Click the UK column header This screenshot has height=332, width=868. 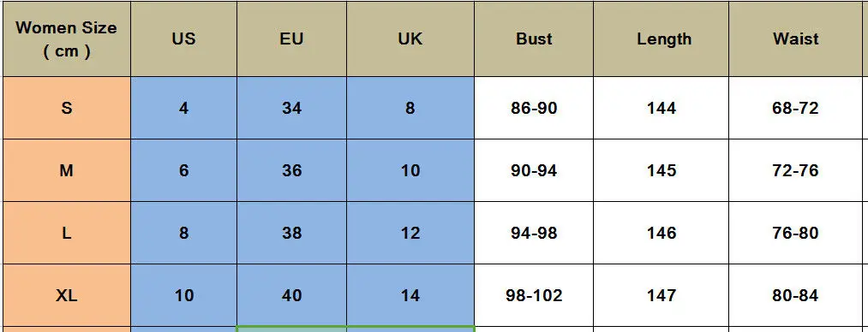(x=410, y=39)
